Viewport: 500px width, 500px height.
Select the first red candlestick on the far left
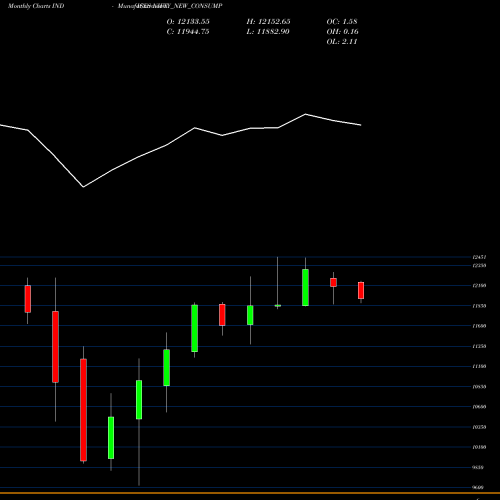[x=28, y=299]
